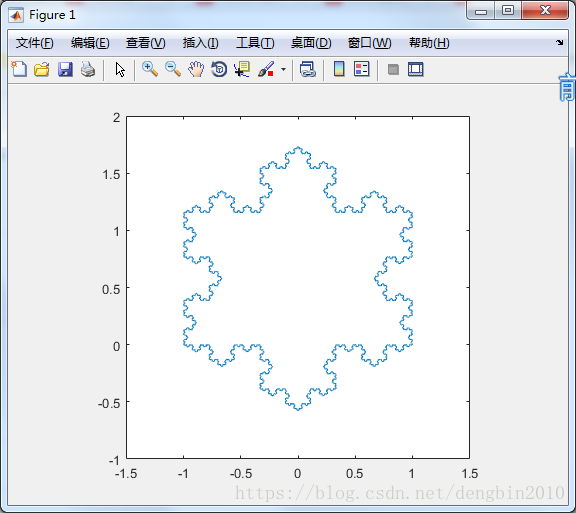Activate the Zoom Out tool

[173, 69]
